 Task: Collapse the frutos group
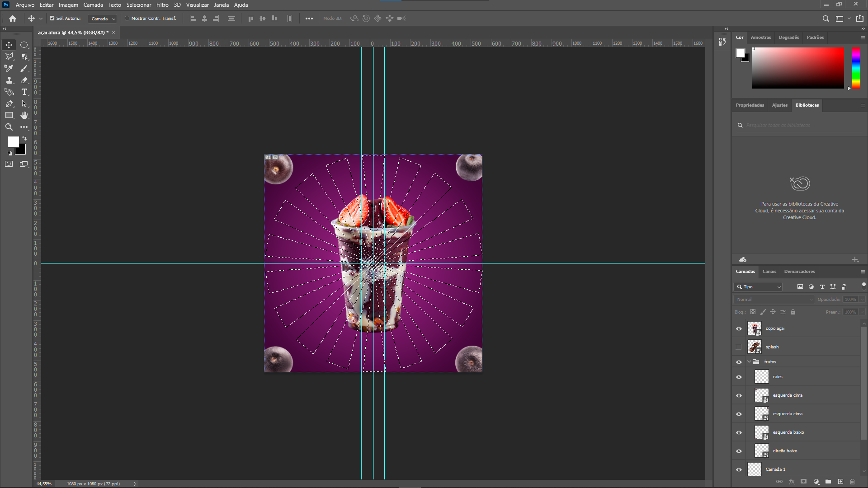pyautogui.click(x=749, y=362)
